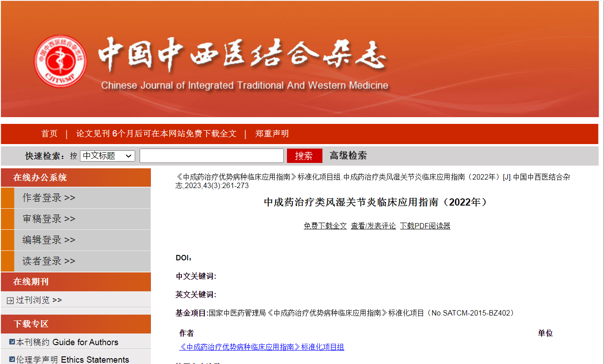
Task: Download the full text via 免费下载全文
Action: [x=325, y=225]
